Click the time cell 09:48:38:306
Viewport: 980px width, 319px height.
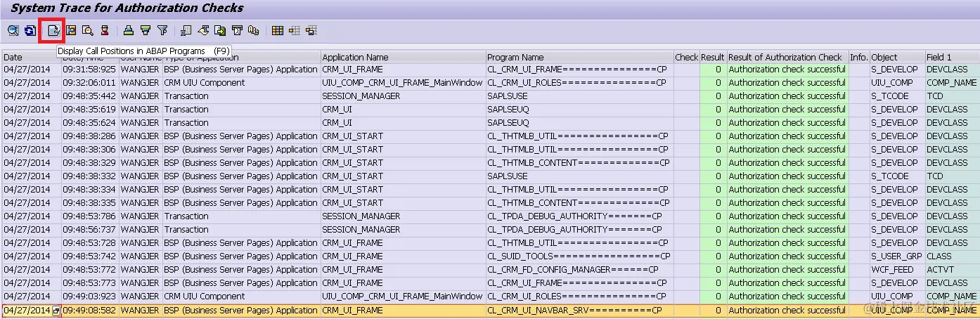(89, 150)
